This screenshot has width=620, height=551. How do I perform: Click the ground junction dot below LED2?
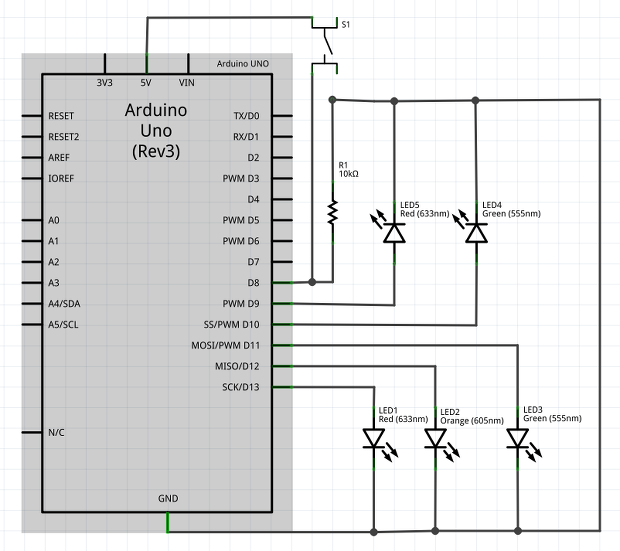435,531
